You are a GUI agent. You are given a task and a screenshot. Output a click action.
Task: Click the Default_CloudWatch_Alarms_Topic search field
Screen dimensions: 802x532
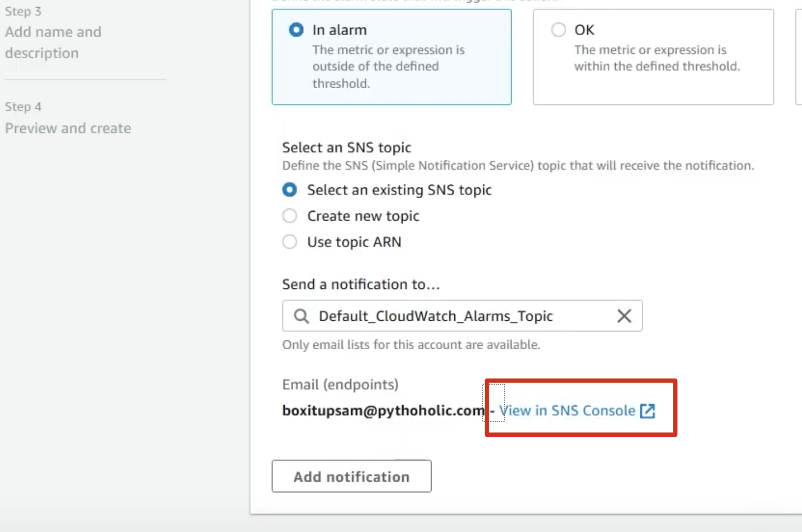tap(462, 316)
